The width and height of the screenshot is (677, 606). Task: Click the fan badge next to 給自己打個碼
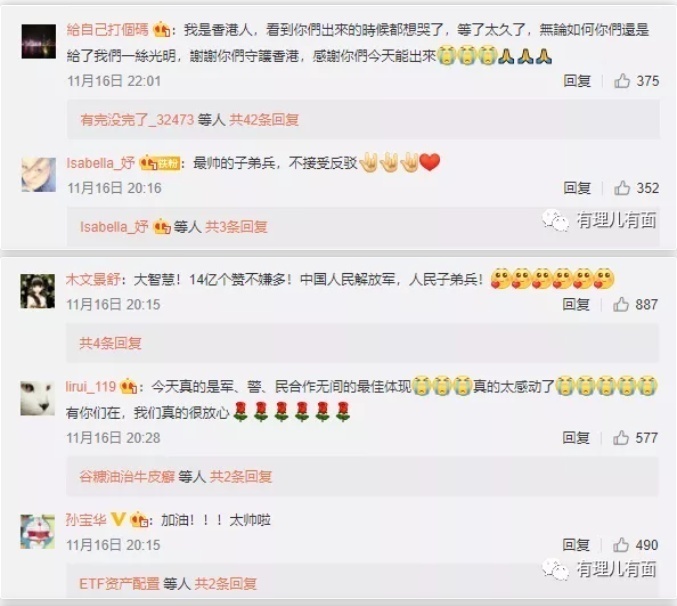click(162, 29)
